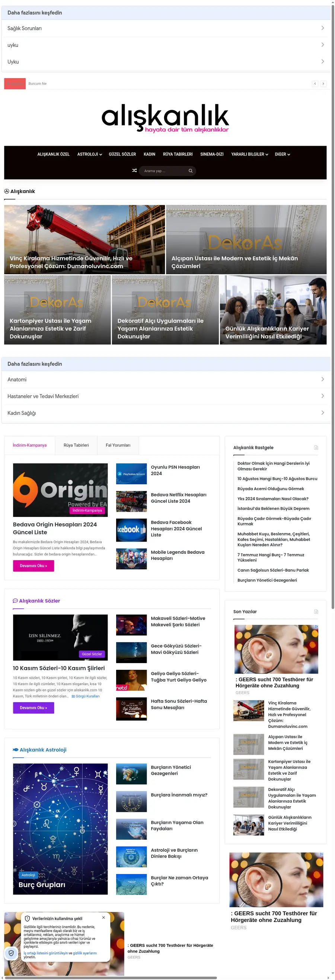
Task: Click the random article shuffle icon
Action: 134,170
